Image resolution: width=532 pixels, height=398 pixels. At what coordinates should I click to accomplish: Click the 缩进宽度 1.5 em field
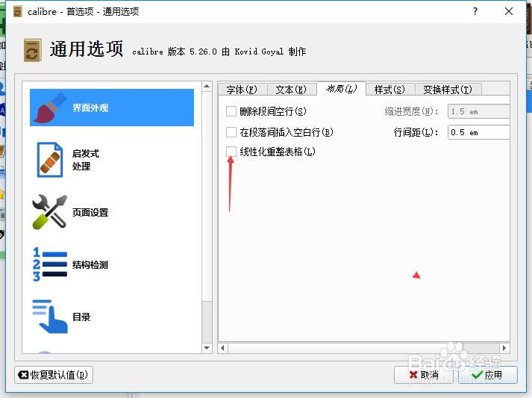(479, 112)
